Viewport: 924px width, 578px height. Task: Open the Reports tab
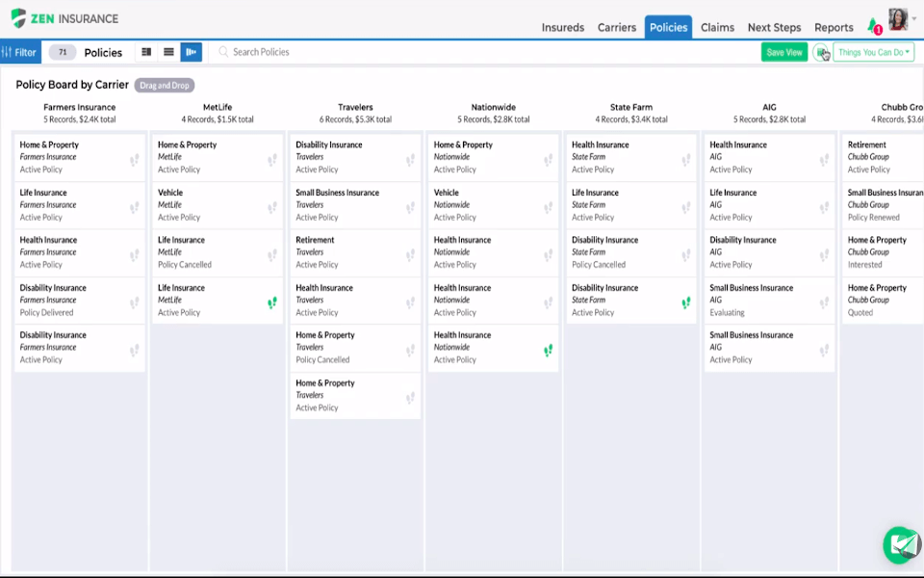point(834,27)
